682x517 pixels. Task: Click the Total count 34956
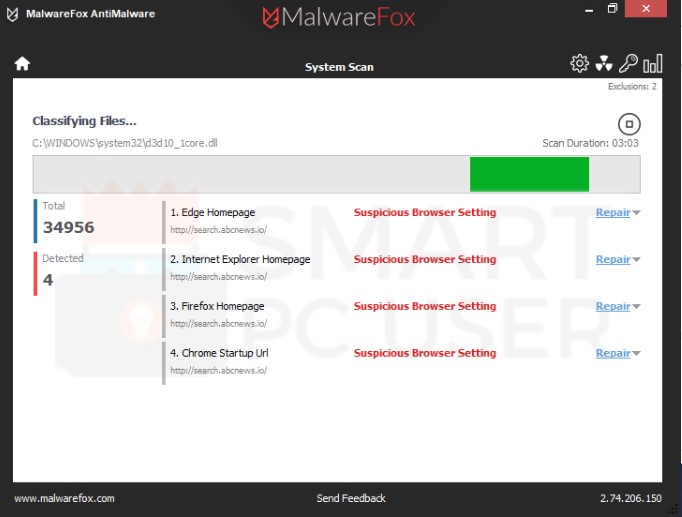pos(68,227)
